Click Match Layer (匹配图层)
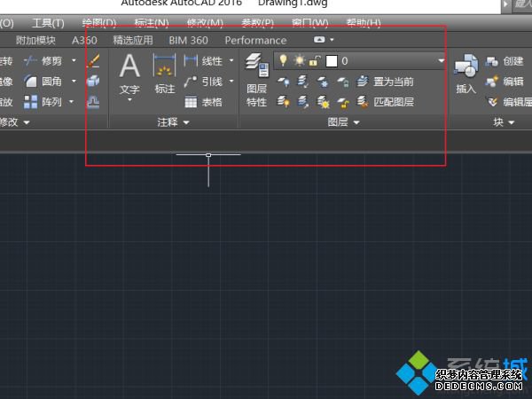The width and height of the screenshot is (532, 399). click(x=386, y=102)
